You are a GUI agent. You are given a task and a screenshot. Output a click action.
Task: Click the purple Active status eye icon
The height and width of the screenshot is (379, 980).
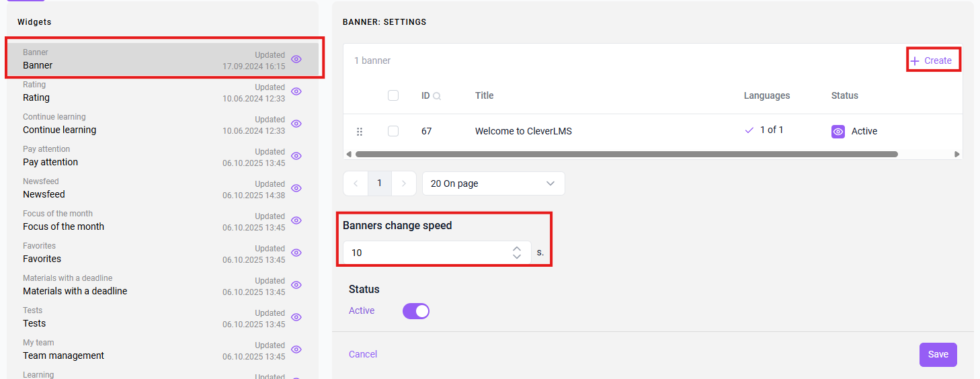(838, 132)
